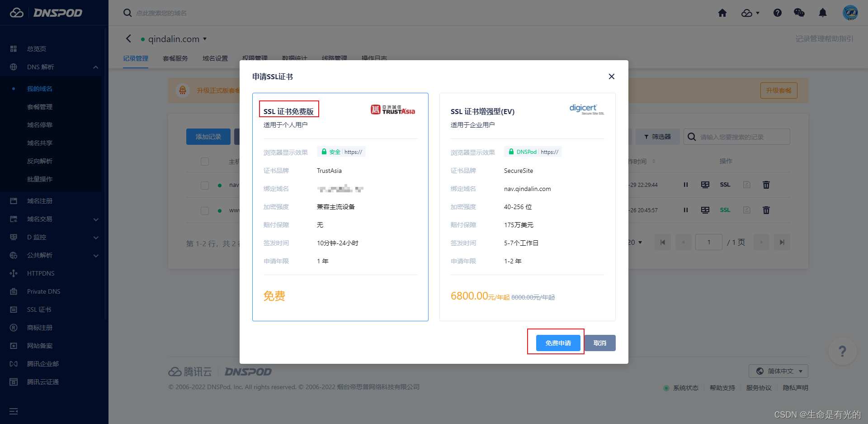Select the SSL 证书增强型(EV) card
The image size is (868, 424).
(528, 207)
